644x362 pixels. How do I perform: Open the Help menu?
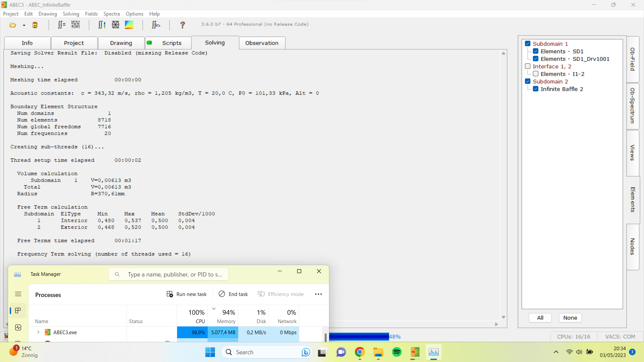(x=154, y=14)
